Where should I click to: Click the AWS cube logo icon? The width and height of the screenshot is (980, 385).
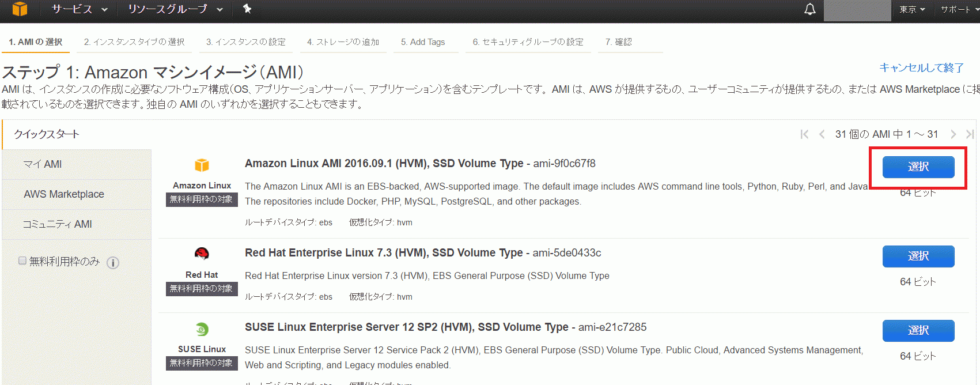(20, 9)
